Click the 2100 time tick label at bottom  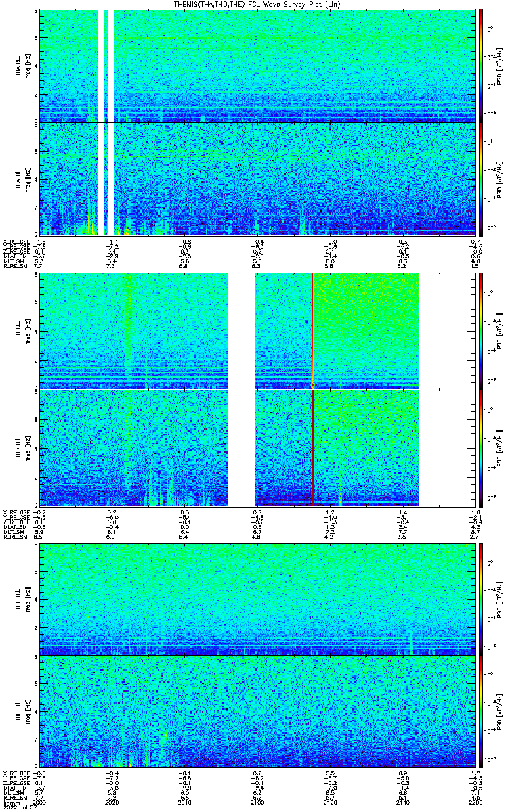coord(257,801)
